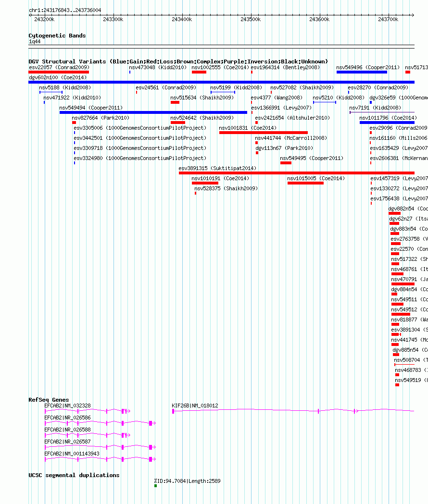Click esv1366991 (Levy2007) label
Screen dimensions: 428x504
pyautogui.click(x=282, y=108)
